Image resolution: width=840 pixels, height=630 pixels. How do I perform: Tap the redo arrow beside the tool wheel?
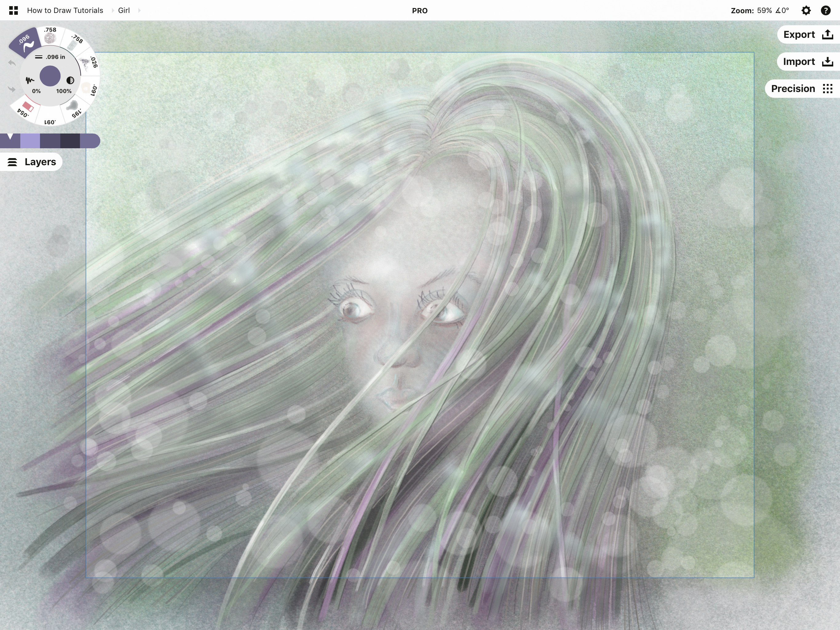pyautogui.click(x=12, y=89)
